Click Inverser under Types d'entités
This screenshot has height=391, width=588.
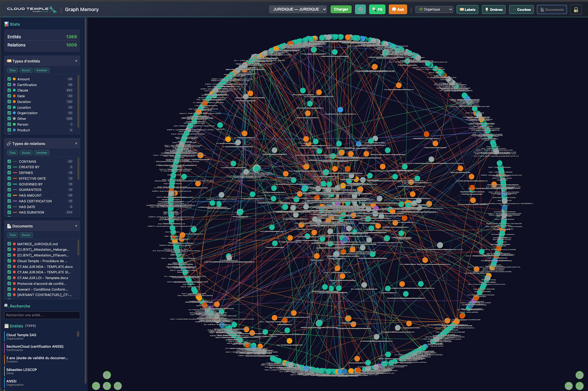[x=42, y=70]
